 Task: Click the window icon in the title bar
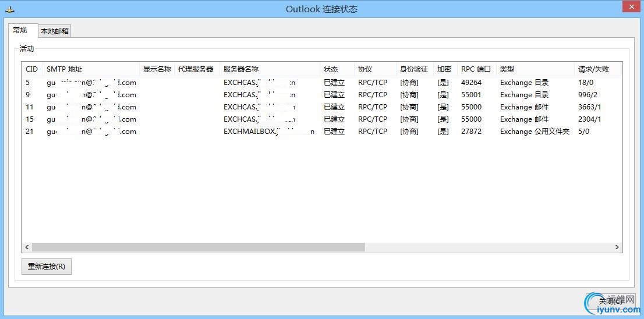pos(10,9)
